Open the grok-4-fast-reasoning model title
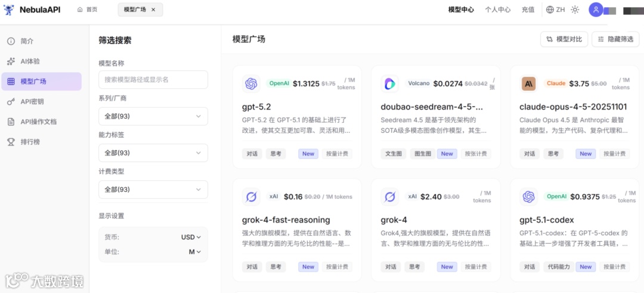Screen dimensions: 644x293 pyautogui.click(x=286, y=220)
